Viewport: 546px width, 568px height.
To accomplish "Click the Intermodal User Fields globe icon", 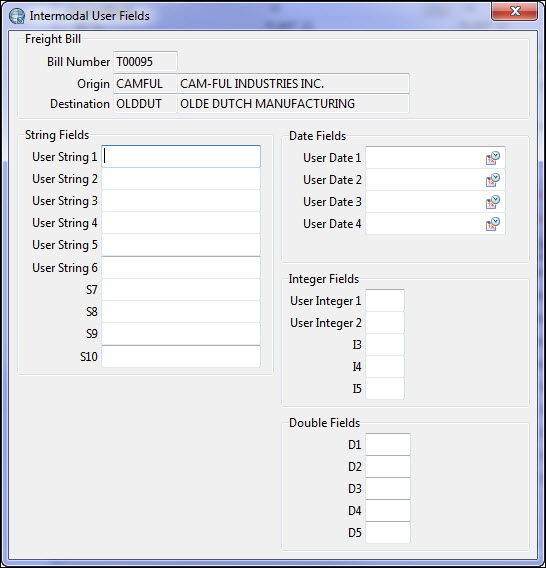I will pos(17,16).
